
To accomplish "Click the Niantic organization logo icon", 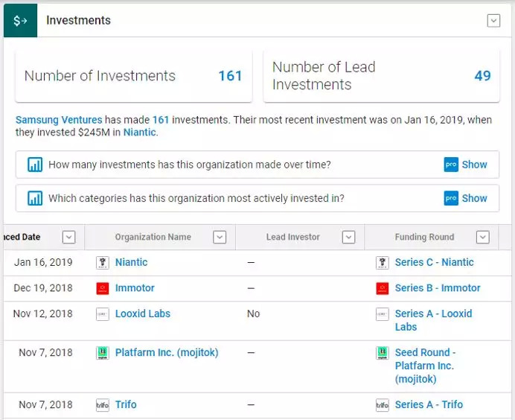I will (103, 263).
